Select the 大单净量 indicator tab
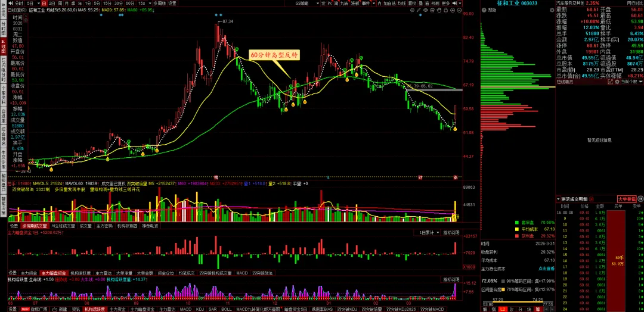The height and width of the screenshot is (312, 644). point(125,273)
